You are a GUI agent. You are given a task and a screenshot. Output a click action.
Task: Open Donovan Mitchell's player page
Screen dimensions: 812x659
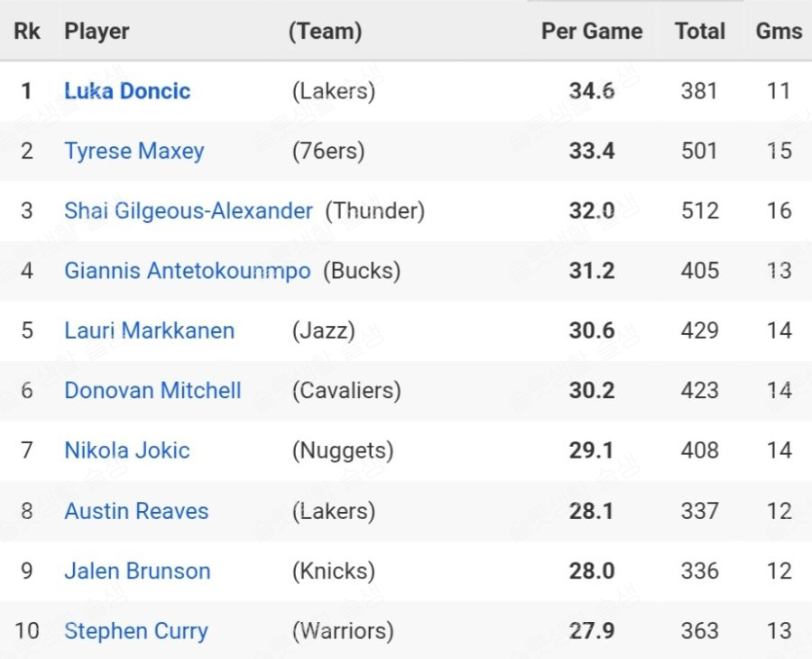(x=152, y=391)
